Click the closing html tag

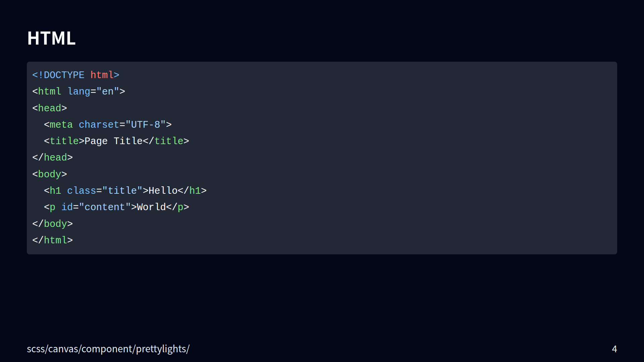(x=53, y=240)
